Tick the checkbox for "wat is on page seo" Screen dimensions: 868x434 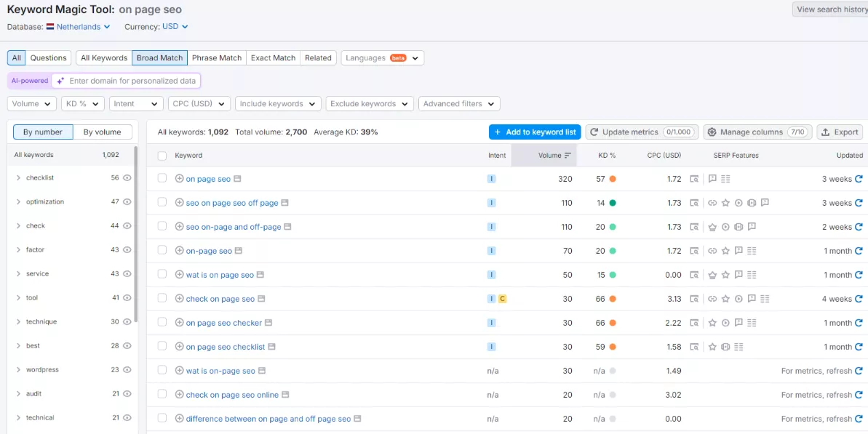point(162,274)
